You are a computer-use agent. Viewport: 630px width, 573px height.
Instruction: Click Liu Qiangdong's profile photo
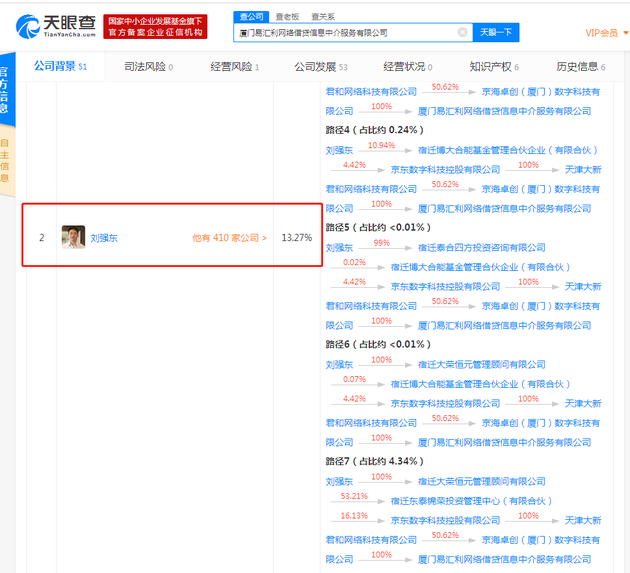point(73,238)
